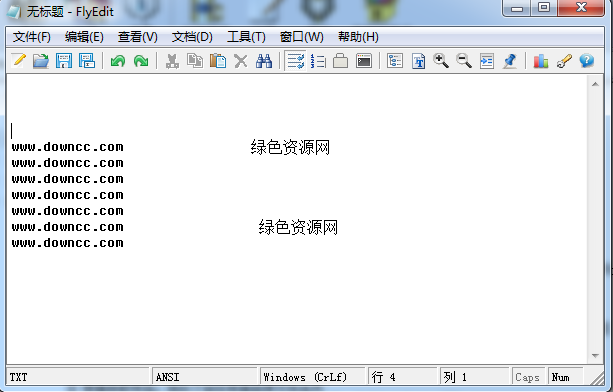
Task: Click the TXT file type status field
Action: coord(77,377)
